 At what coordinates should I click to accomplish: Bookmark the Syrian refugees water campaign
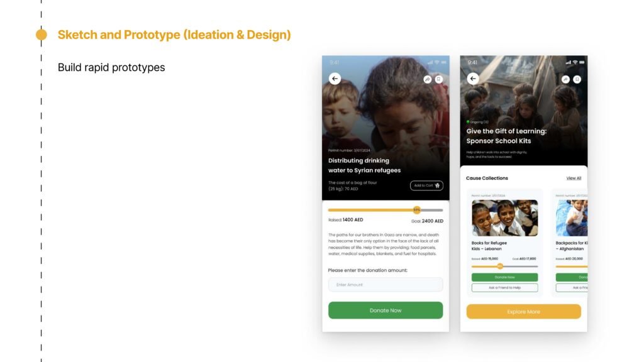pyautogui.click(x=439, y=79)
